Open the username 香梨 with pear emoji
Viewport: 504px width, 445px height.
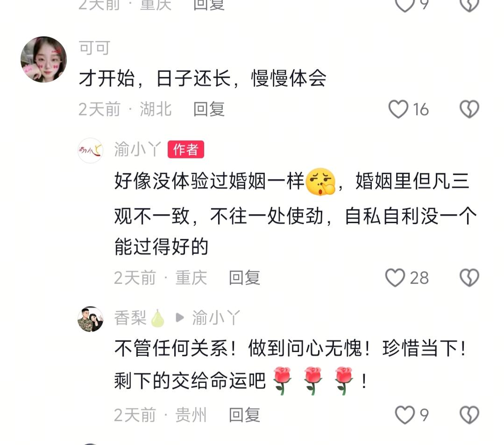pos(140,318)
